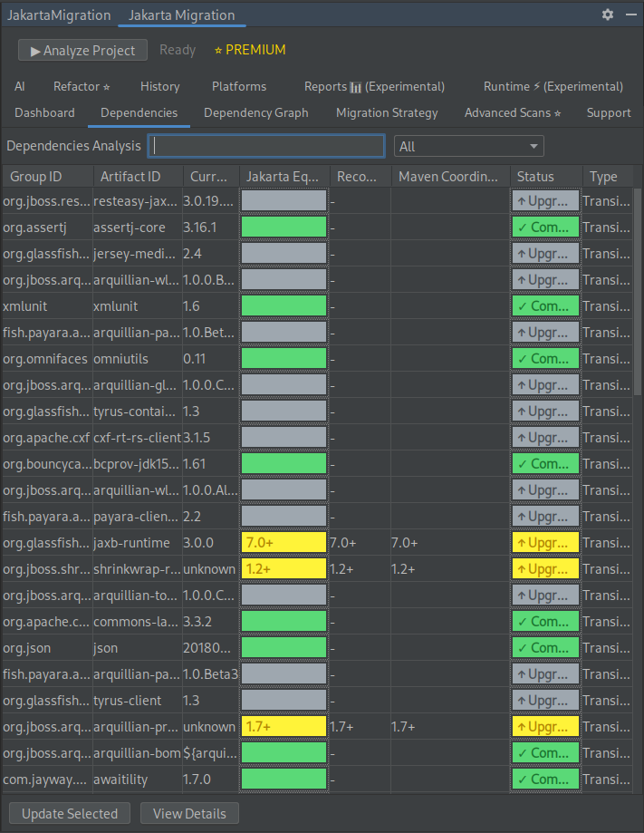Click the Compatible status for assertj-core
The width and height of the screenshot is (644, 833).
(545, 228)
